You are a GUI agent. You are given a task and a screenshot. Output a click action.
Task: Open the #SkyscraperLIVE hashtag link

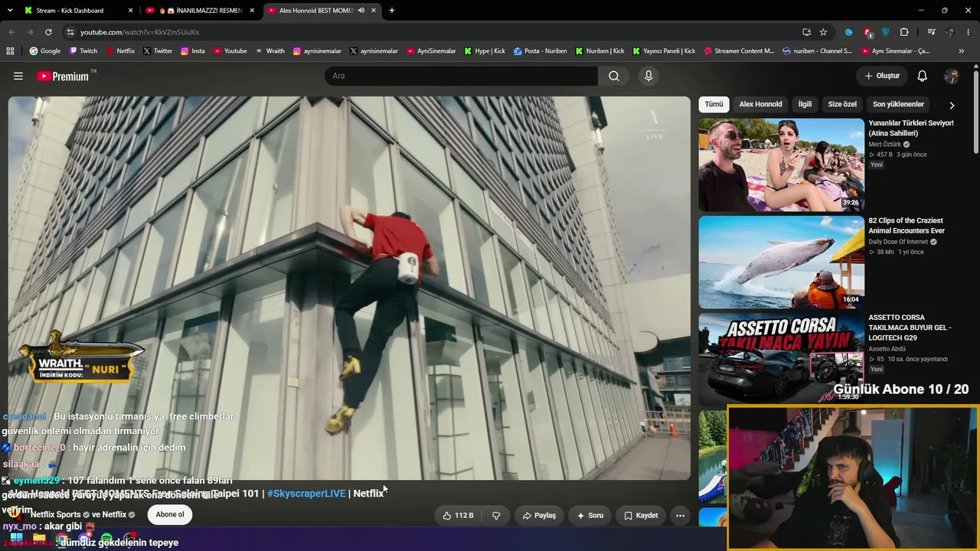point(306,494)
